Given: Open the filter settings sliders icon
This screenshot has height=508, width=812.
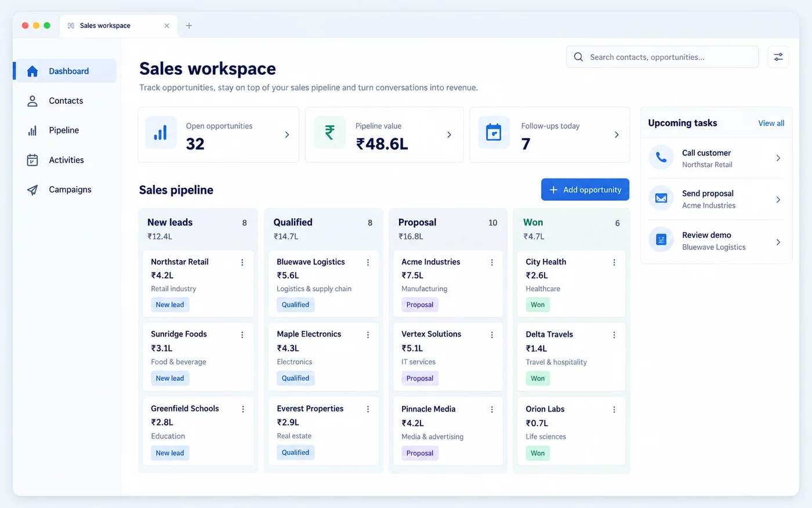Looking at the screenshot, I should pyautogui.click(x=778, y=57).
